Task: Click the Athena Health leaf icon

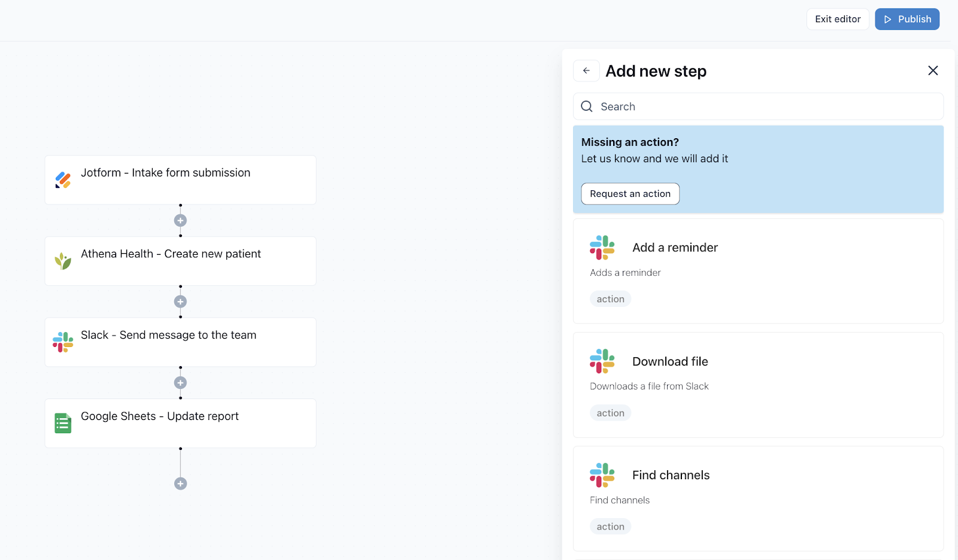Action: point(63,261)
